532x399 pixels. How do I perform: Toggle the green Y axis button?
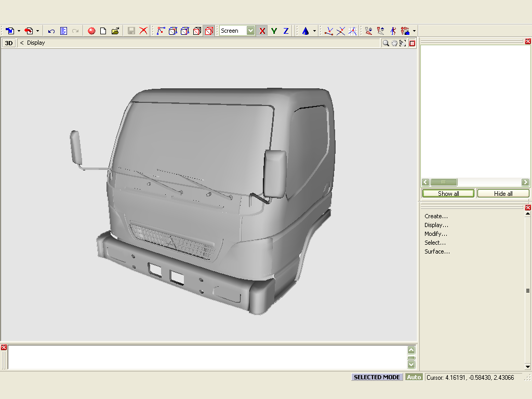point(274,31)
